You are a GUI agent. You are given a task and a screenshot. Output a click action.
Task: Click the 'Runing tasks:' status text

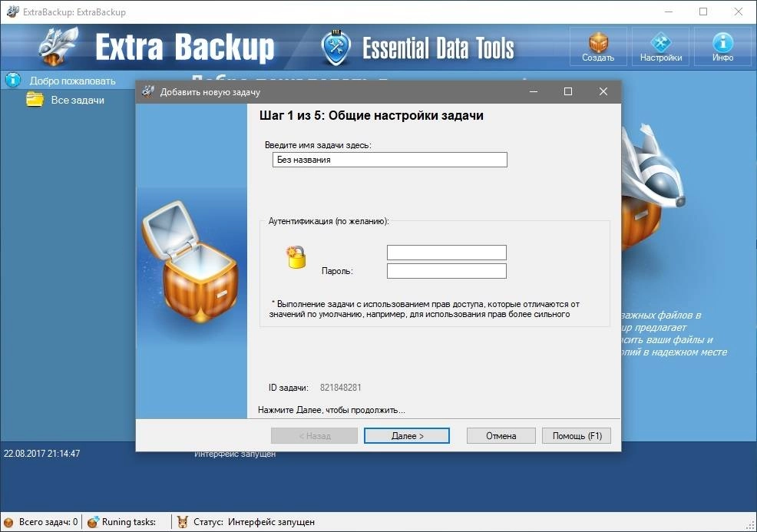point(129,522)
